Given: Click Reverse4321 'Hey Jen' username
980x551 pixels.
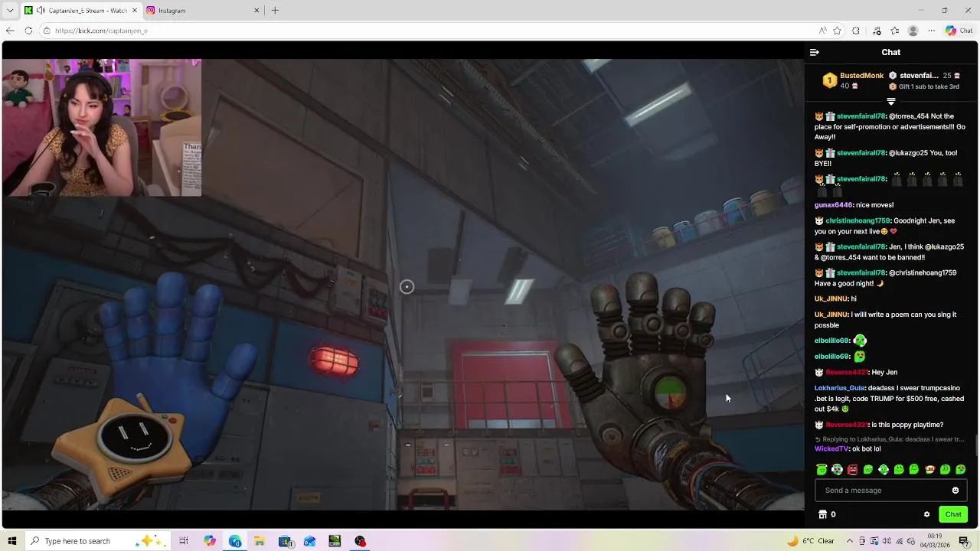Looking at the screenshot, I should (847, 373).
